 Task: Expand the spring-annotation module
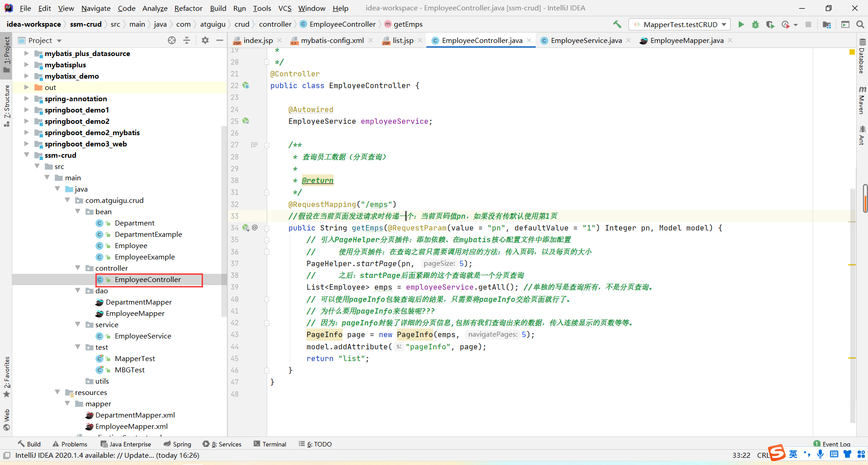[27, 99]
